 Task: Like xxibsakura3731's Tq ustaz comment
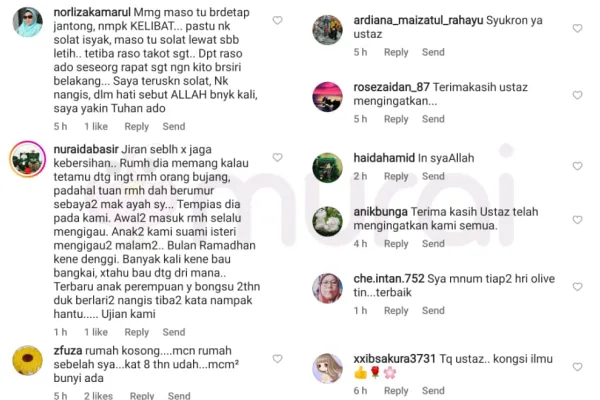(577, 367)
